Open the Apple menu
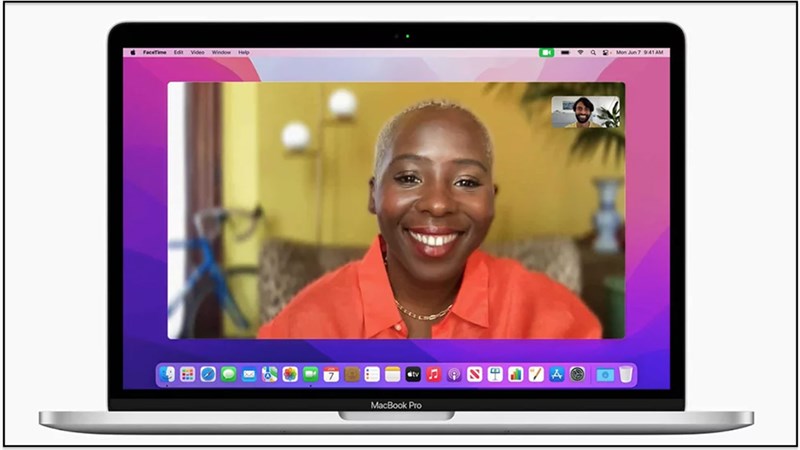 [133, 52]
